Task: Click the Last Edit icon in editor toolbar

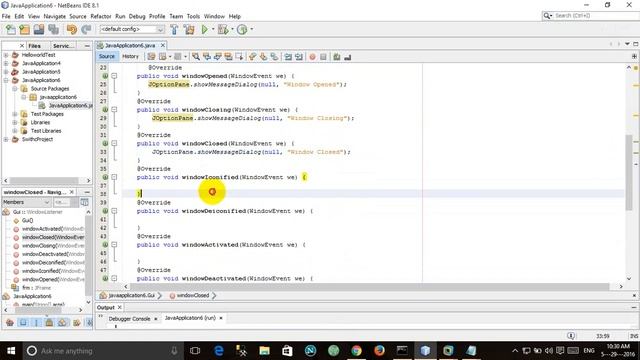Action: (151, 57)
